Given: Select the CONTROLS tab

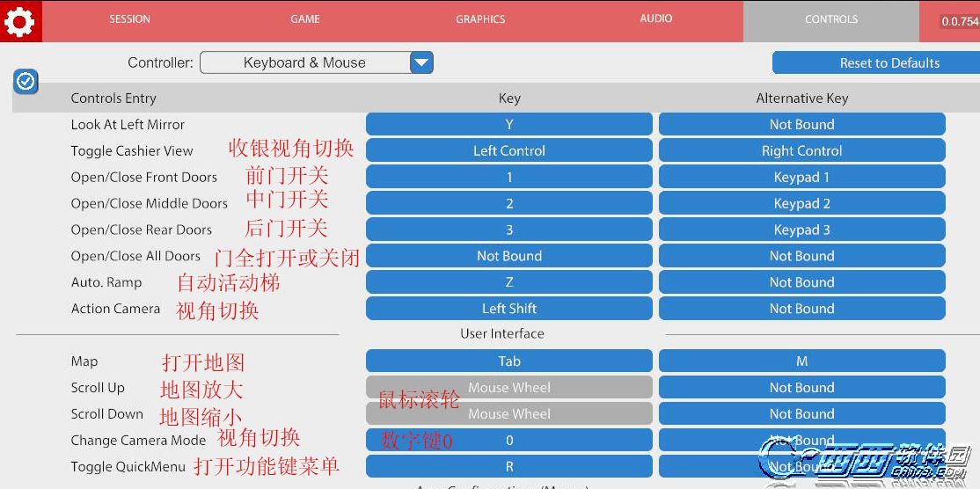Looking at the screenshot, I should pyautogui.click(x=831, y=19).
